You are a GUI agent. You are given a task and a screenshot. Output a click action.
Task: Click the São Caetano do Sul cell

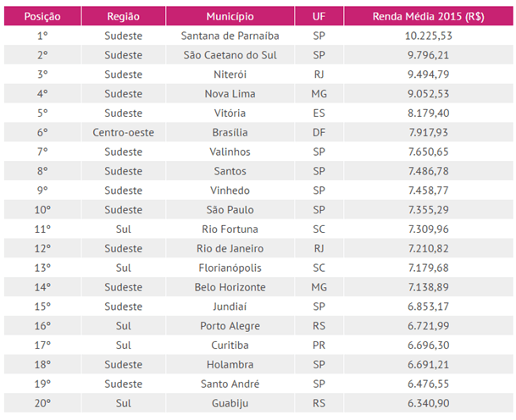(230, 54)
